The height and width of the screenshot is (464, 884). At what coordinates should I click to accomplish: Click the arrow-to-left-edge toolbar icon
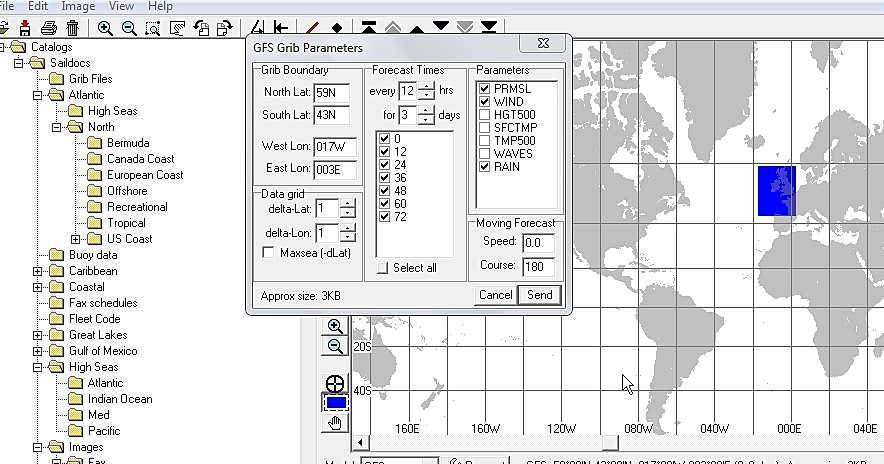click(281, 28)
